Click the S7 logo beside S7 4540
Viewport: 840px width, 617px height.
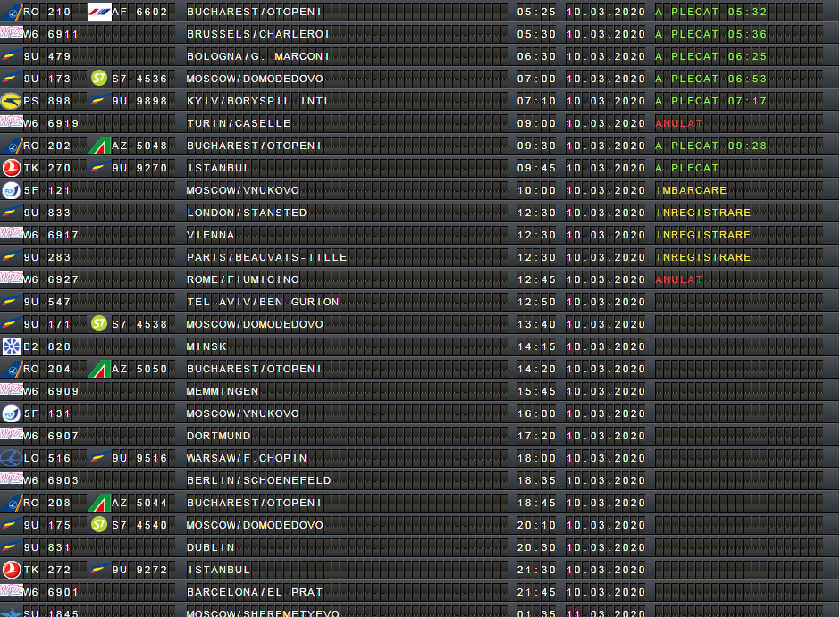(99, 524)
